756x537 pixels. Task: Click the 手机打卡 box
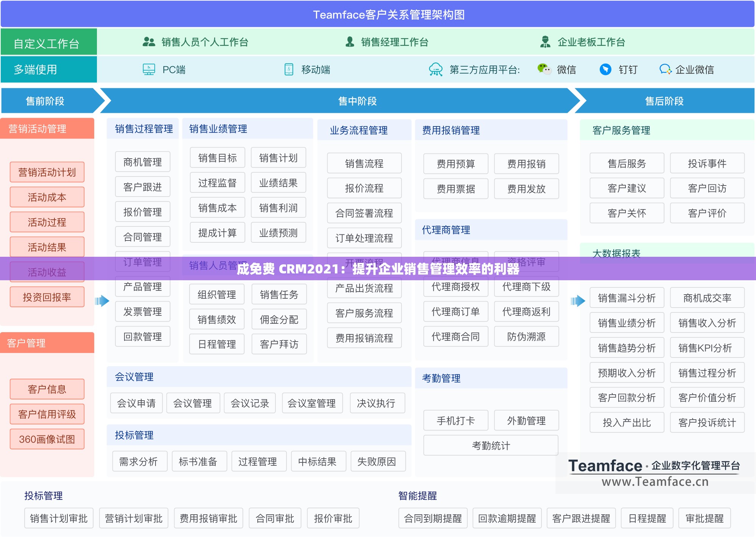[x=456, y=420]
